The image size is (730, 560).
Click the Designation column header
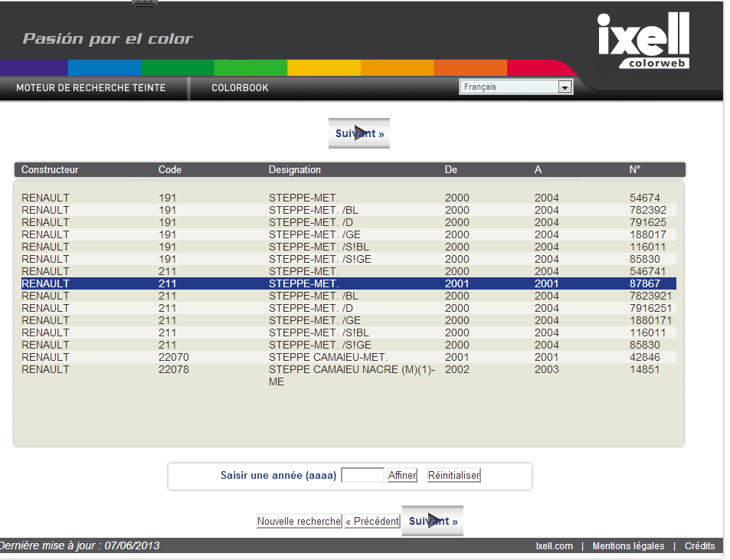[295, 169]
